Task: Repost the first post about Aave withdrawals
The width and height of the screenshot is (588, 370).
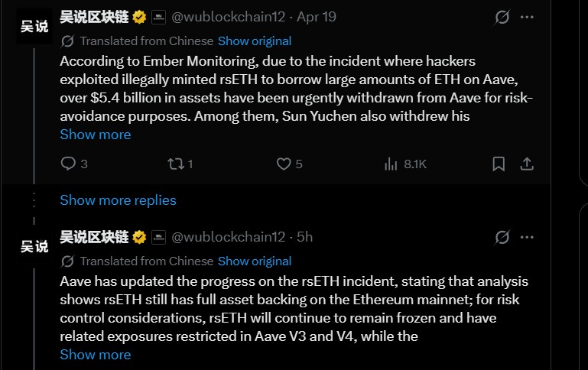Action: click(174, 164)
